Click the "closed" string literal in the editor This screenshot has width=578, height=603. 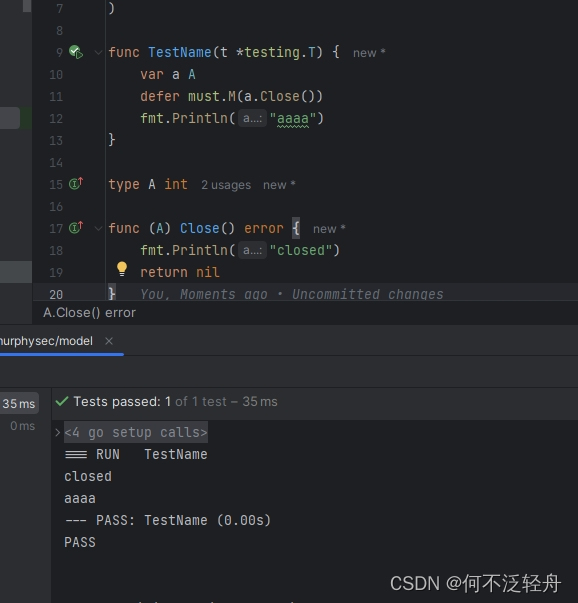tap(300, 250)
